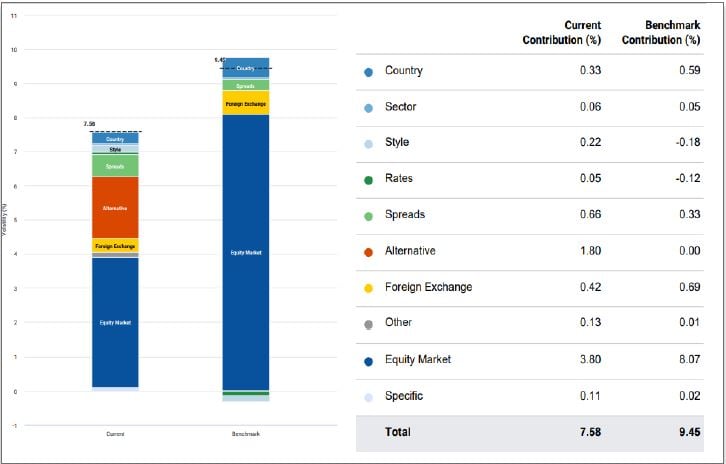Select the yellow Foreign Exchange legend dot

(x=369, y=288)
